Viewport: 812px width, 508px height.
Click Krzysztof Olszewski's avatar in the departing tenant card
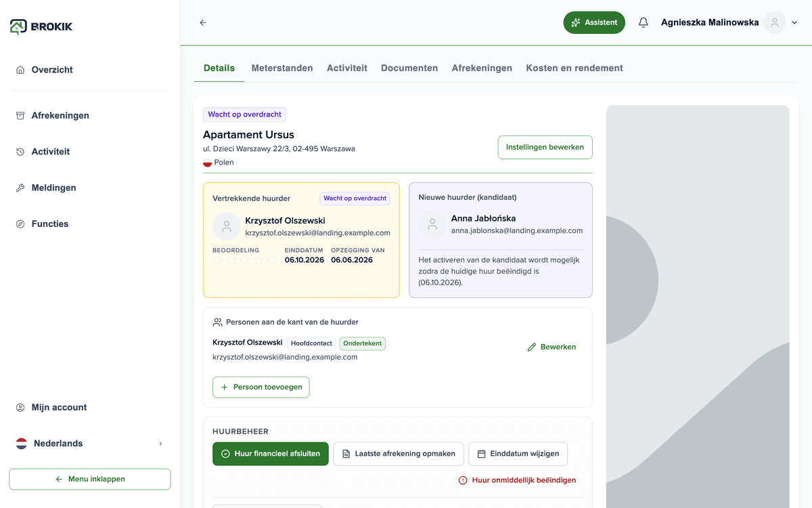[x=226, y=226]
